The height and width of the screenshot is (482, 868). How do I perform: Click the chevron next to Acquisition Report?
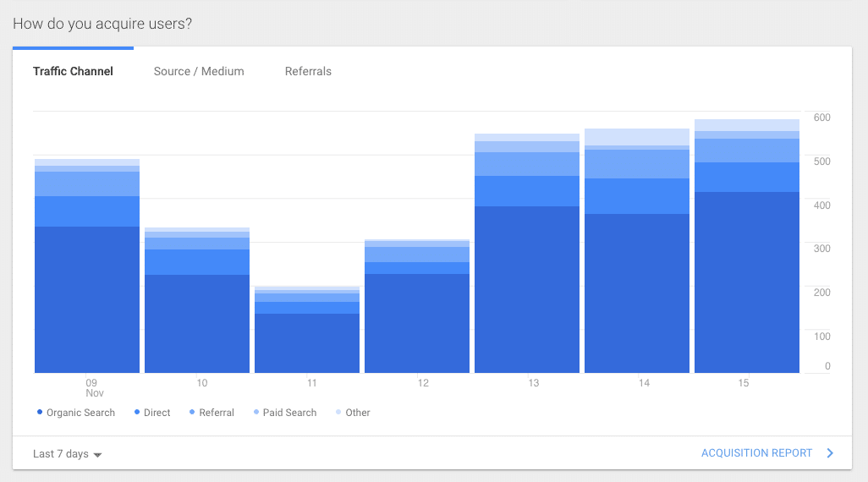pyautogui.click(x=830, y=453)
